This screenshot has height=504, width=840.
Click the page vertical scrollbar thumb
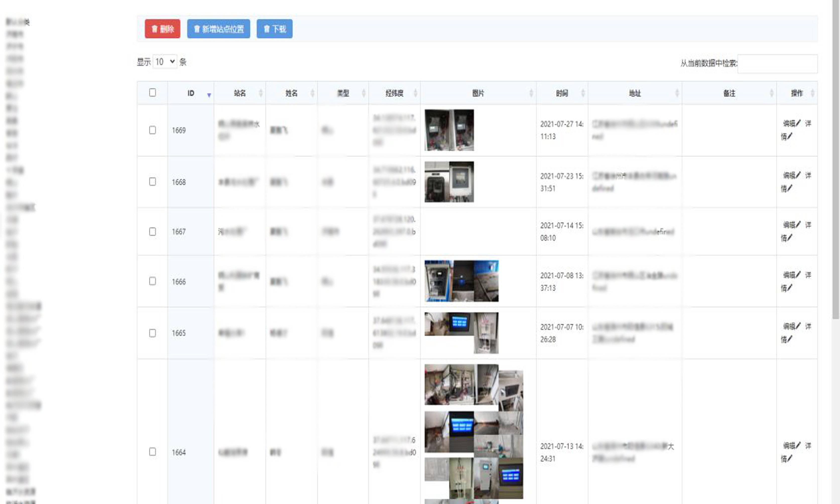(836, 160)
